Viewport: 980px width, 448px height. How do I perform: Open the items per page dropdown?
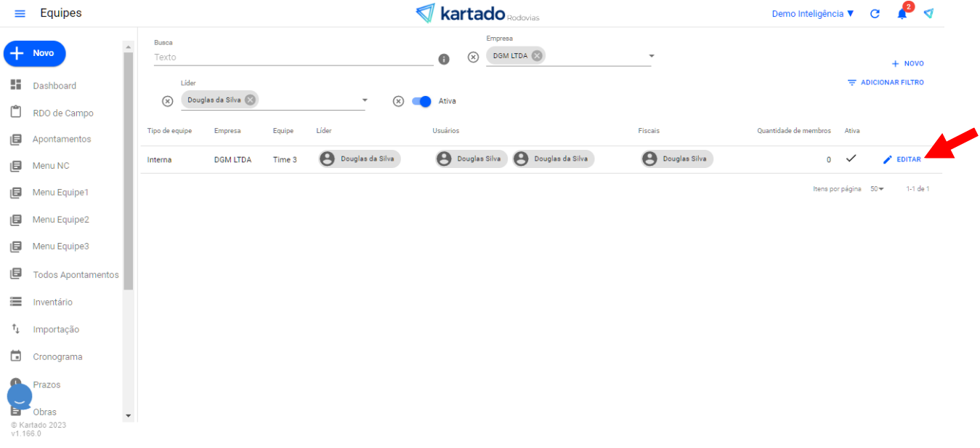point(877,189)
